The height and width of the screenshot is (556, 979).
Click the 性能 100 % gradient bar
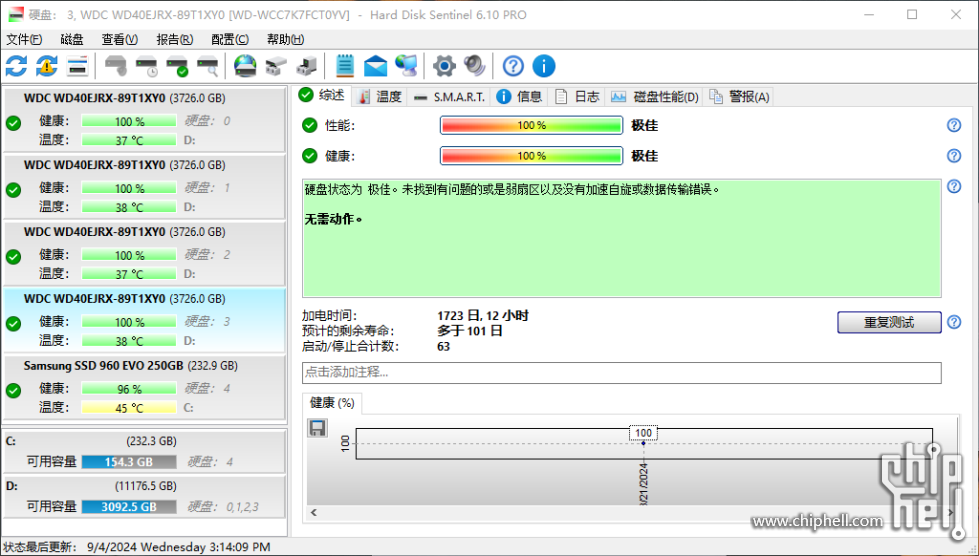tap(531, 125)
